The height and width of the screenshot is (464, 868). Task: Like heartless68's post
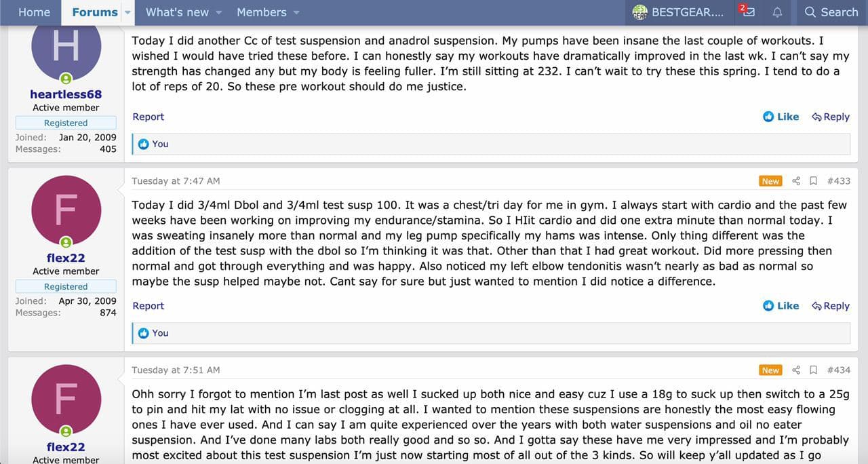tap(781, 117)
